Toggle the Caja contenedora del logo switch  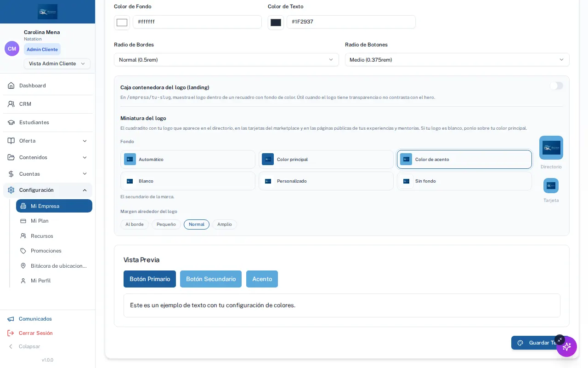[x=556, y=86]
